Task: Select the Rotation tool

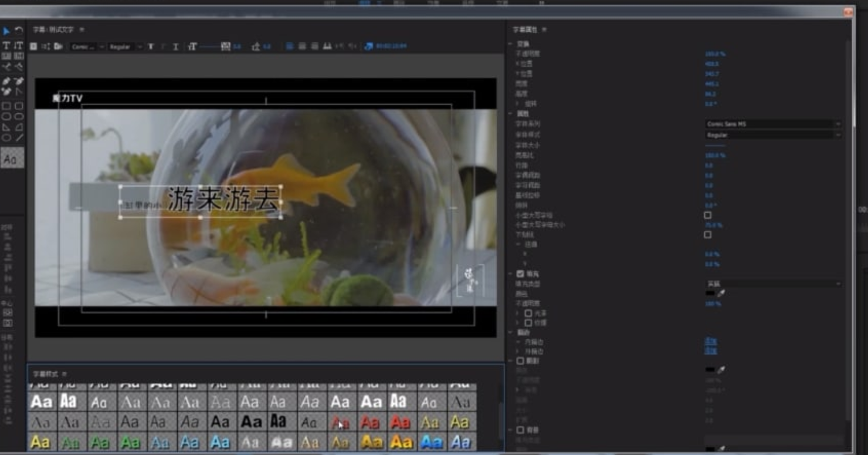Action: point(19,31)
